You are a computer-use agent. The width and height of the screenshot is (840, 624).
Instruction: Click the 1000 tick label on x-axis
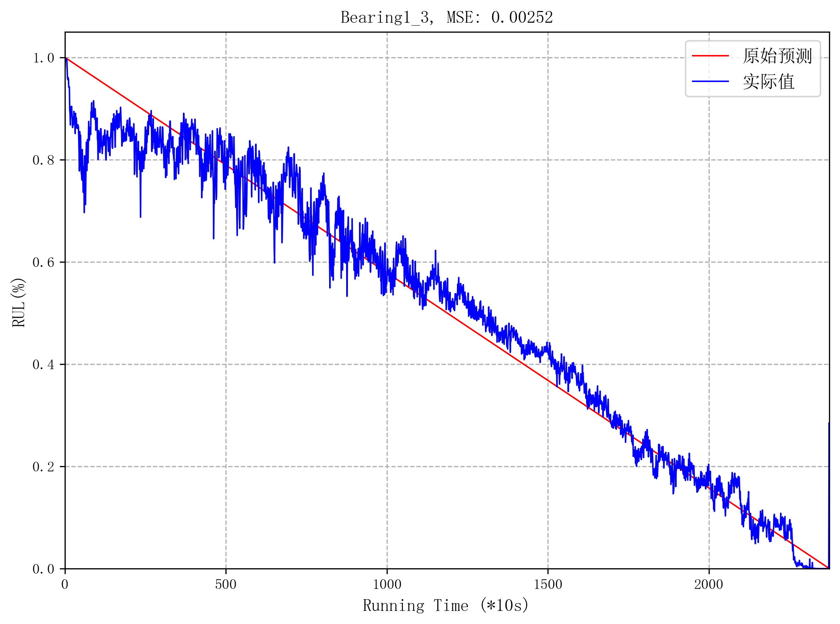pos(387,585)
